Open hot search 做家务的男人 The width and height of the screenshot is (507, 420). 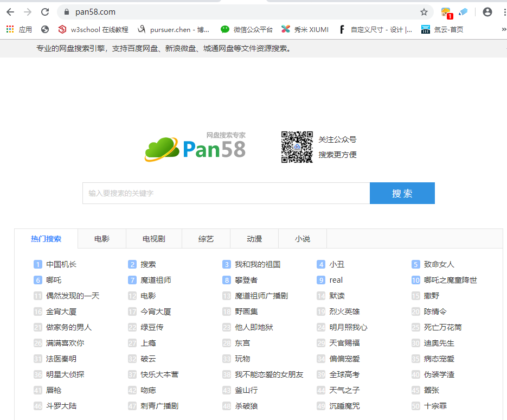pos(69,327)
